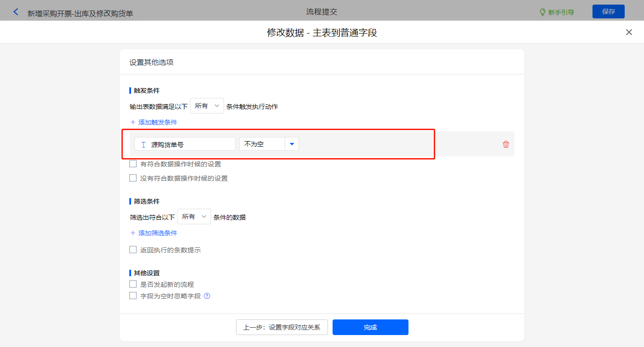The image size is (644, 347).
Task: Click the 新手引导 lightbulb icon
Action: 542,12
